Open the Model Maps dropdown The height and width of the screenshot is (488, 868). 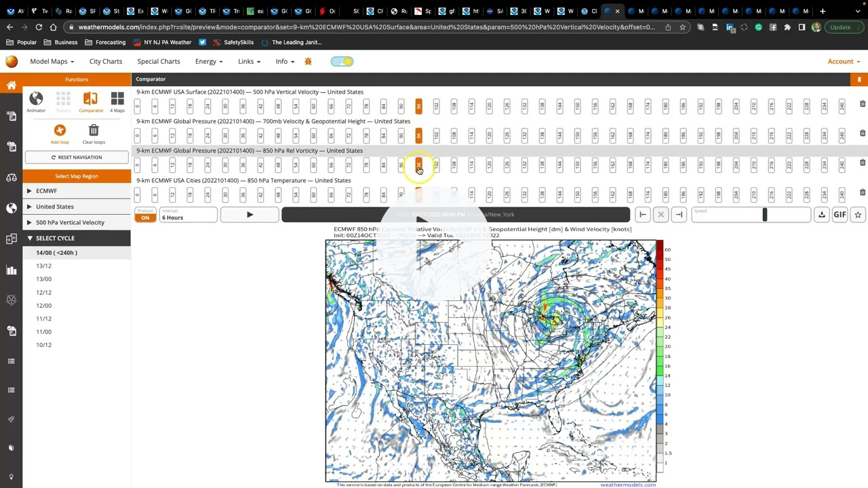click(52, 61)
